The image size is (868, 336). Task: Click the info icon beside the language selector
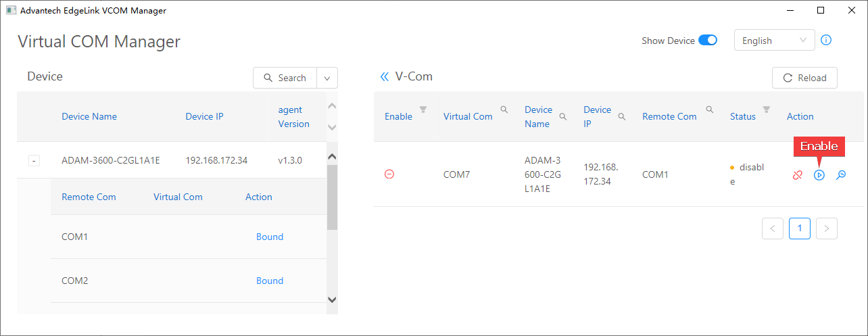click(826, 40)
